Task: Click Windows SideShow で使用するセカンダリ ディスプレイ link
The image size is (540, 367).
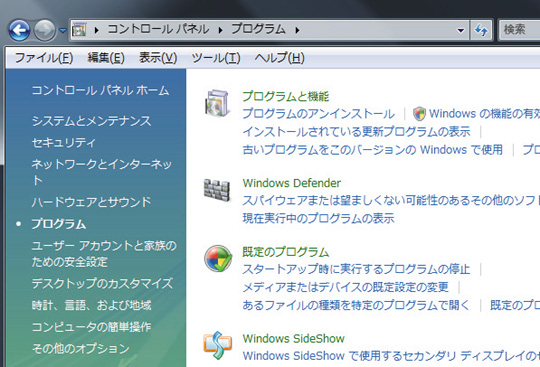Action: click(391, 356)
